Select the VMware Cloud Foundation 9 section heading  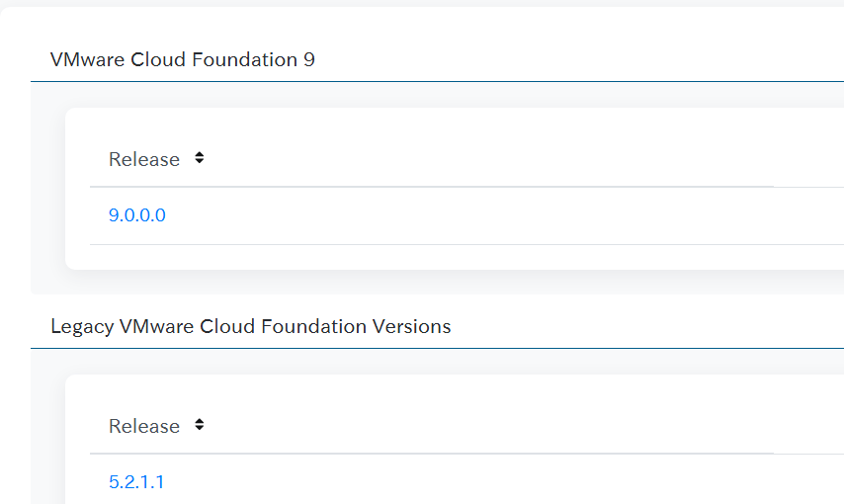click(183, 59)
